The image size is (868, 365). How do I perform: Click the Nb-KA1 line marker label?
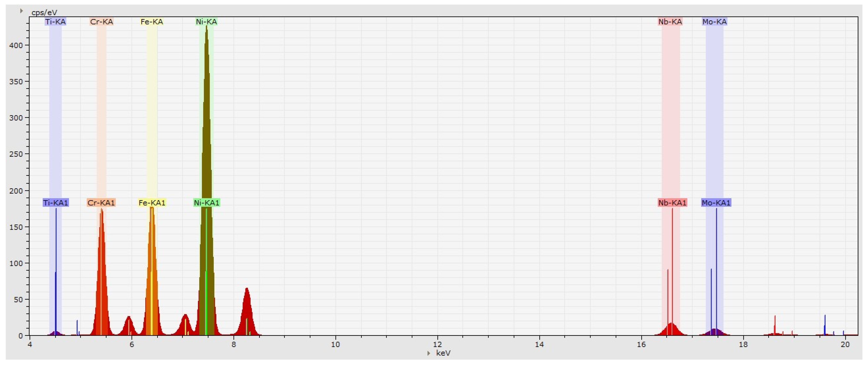click(x=672, y=203)
